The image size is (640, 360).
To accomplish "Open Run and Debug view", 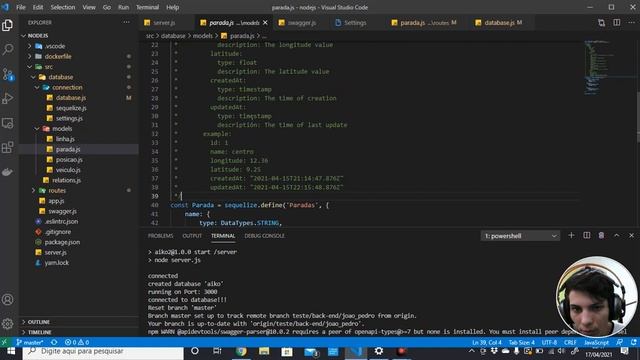I will pyautogui.click(x=7, y=98).
